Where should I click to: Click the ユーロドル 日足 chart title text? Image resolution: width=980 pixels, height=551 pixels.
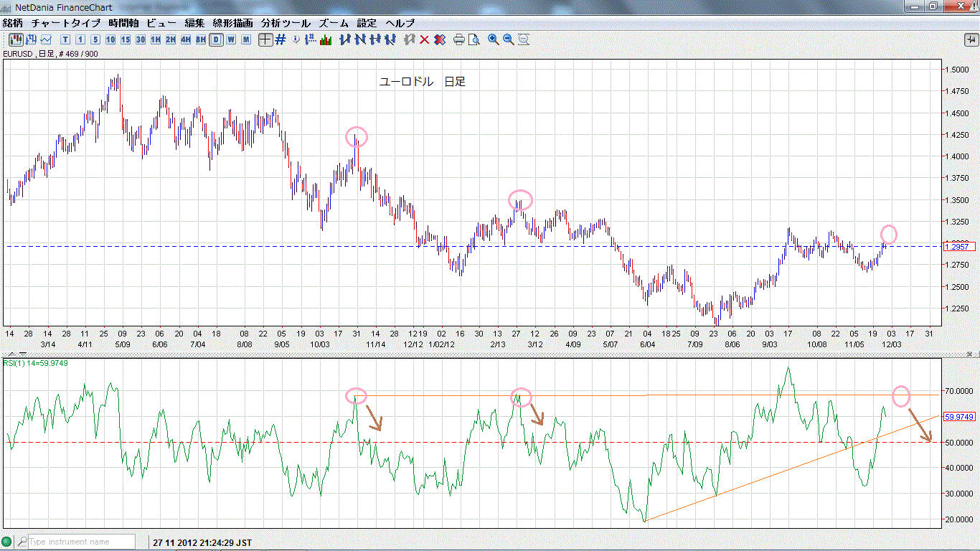tap(422, 82)
